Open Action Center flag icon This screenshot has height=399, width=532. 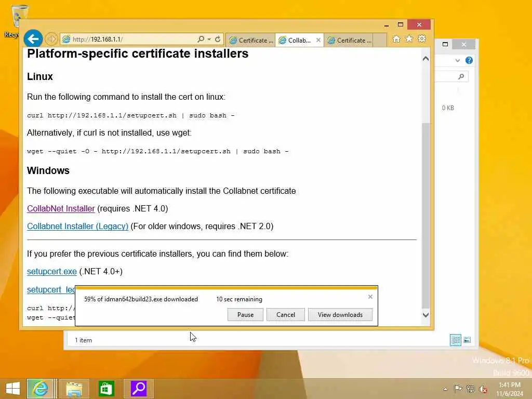tap(458, 389)
